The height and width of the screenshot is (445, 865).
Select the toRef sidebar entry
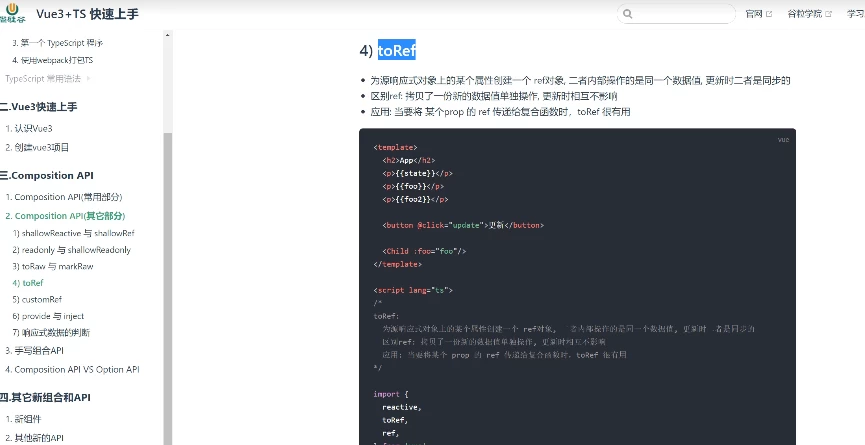pyautogui.click(x=28, y=283)
